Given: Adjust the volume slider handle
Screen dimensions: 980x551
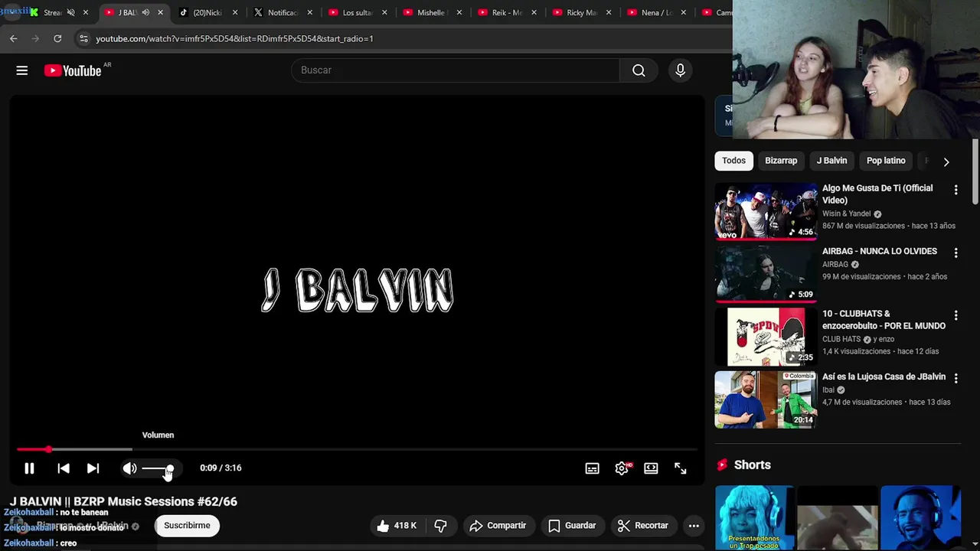Looking at the screenshot, I should click(170, 468).
